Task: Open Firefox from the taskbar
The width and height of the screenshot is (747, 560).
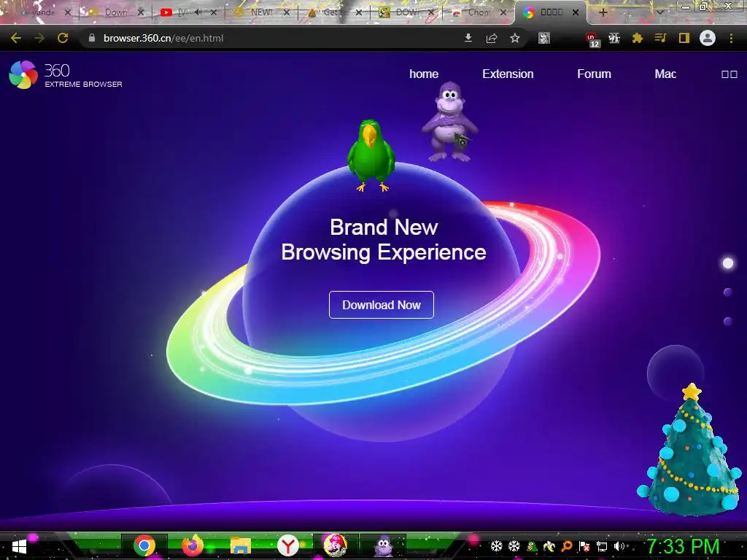Action: (x=193, y=545)
